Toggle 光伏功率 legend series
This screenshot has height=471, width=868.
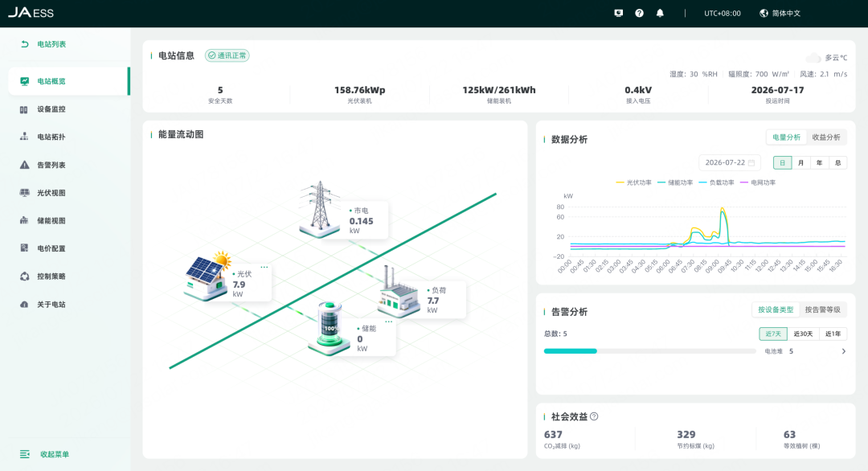(x=633, y=182)
